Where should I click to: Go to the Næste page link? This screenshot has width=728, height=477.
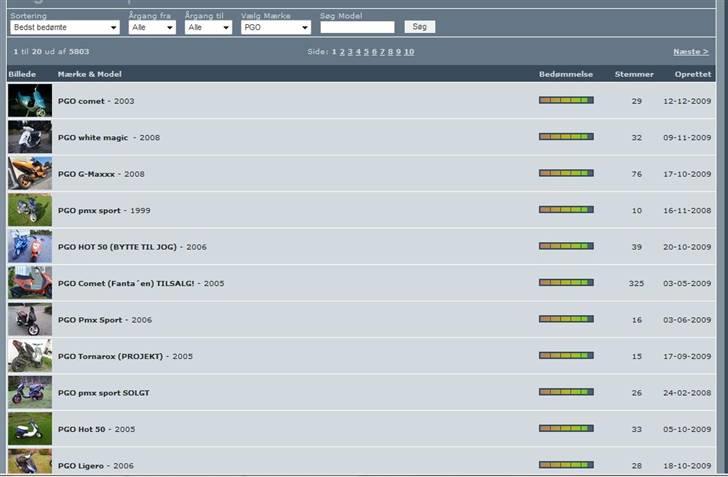coord(690,51)
